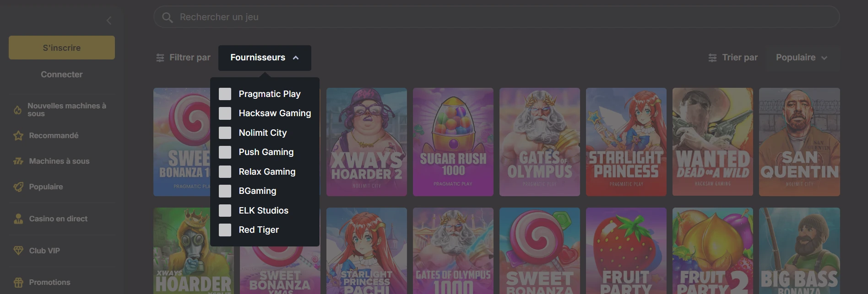Open Machines à sous in sidebar

point(59,161)
